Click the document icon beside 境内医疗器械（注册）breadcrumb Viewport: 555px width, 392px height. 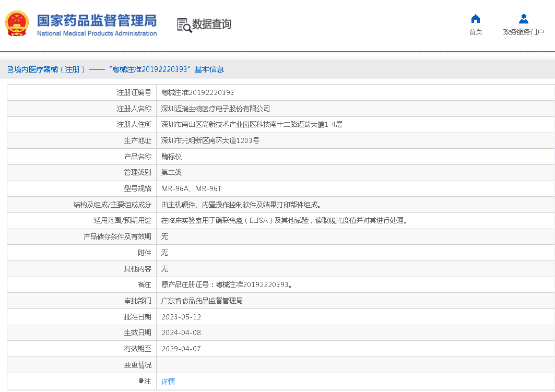tap(9, 69)
